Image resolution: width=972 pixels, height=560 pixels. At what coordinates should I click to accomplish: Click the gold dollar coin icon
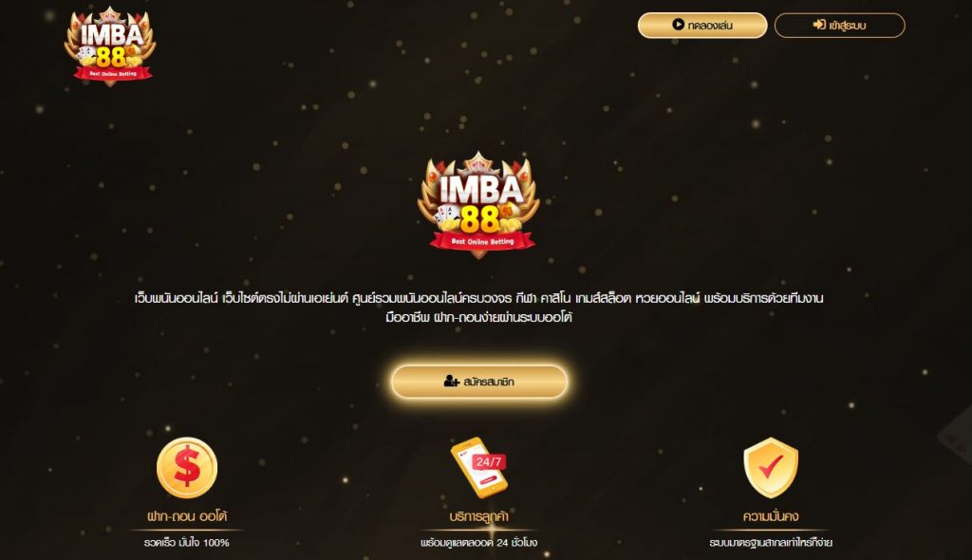[x=187, y=468]
